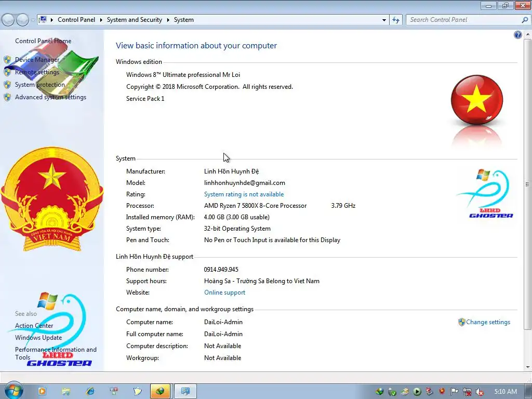Viewport: 532px width, 399px height.
Task: Open Windows Explorer folder icon in taskbar
Action: (x=66, y=391)
